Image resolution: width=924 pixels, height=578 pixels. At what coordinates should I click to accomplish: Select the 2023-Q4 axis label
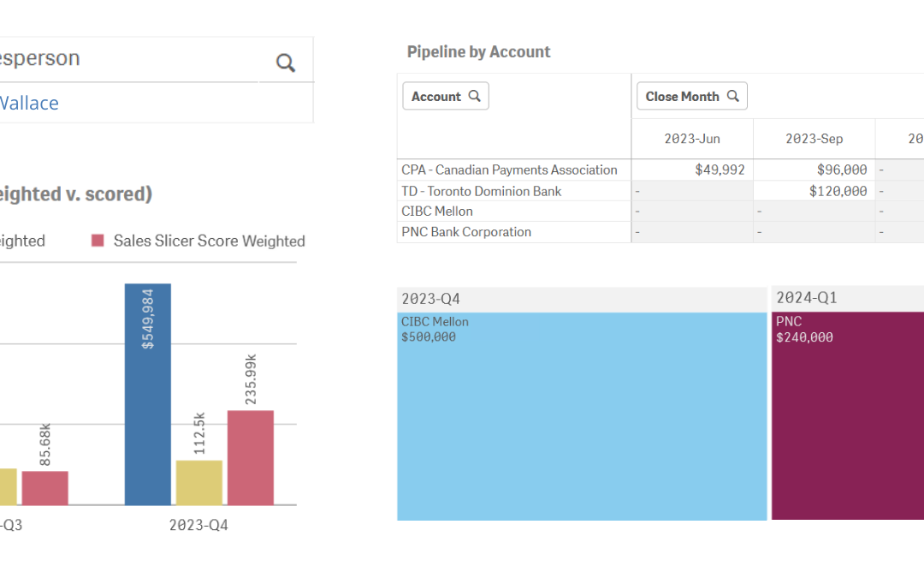click(198, 525)
